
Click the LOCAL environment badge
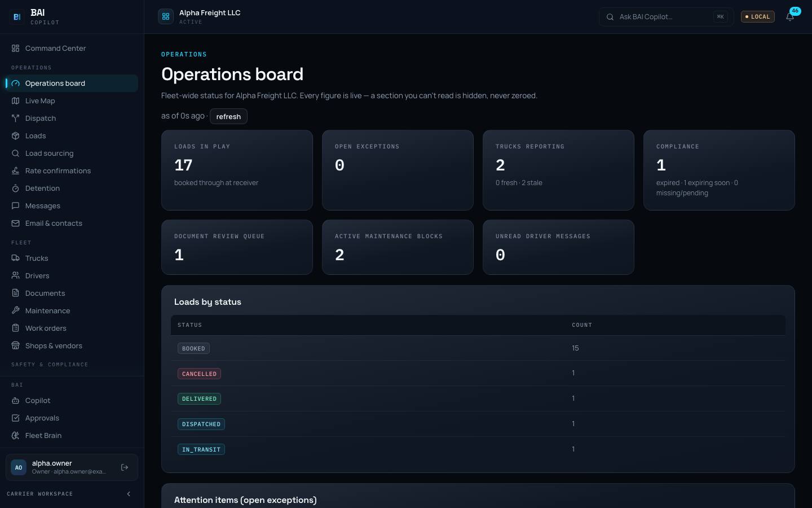(758, 17)
